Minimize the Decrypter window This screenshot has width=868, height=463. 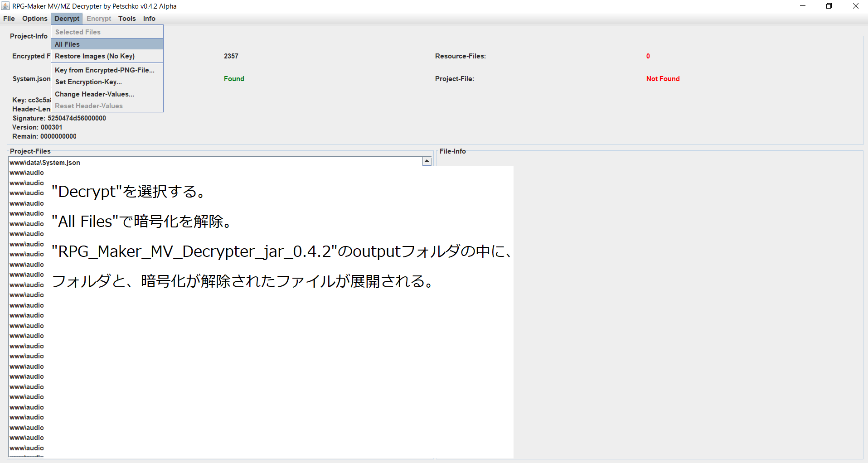click(x=803, y=6)
